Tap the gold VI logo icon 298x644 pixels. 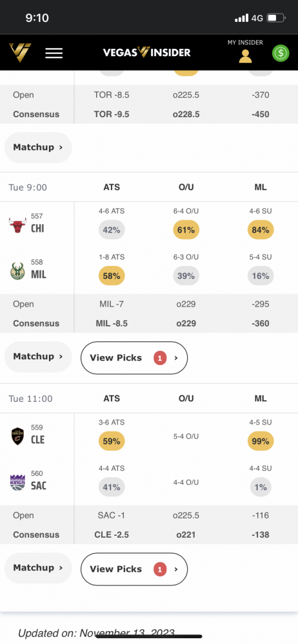[x=20, y=53]
